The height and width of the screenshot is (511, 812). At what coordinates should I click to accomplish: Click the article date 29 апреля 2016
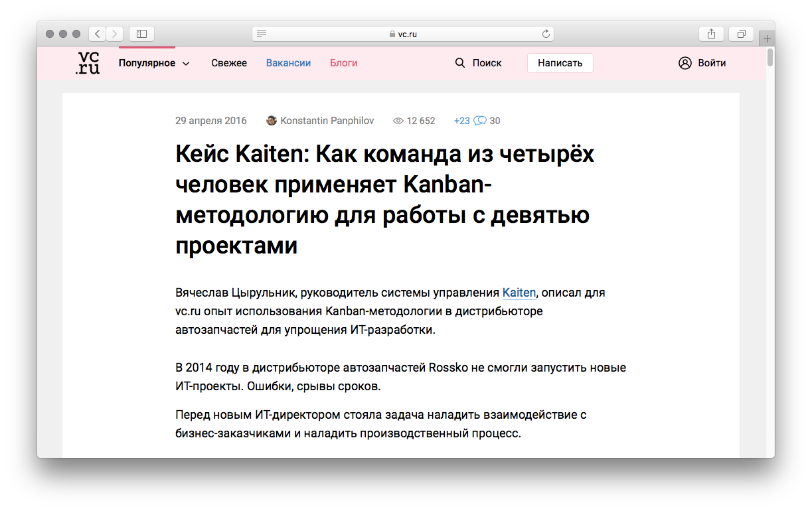[x=211, y=121]
